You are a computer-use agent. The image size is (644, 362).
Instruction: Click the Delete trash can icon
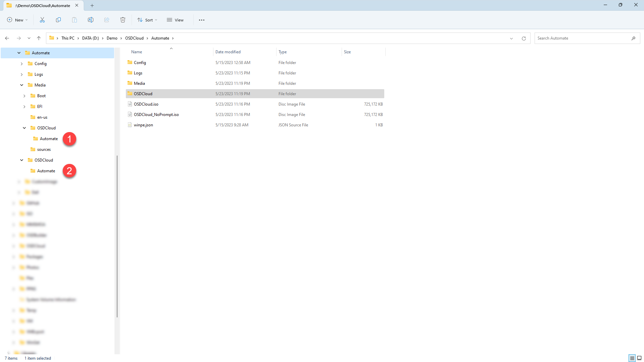pyautogui.click(x=123, y=20)
